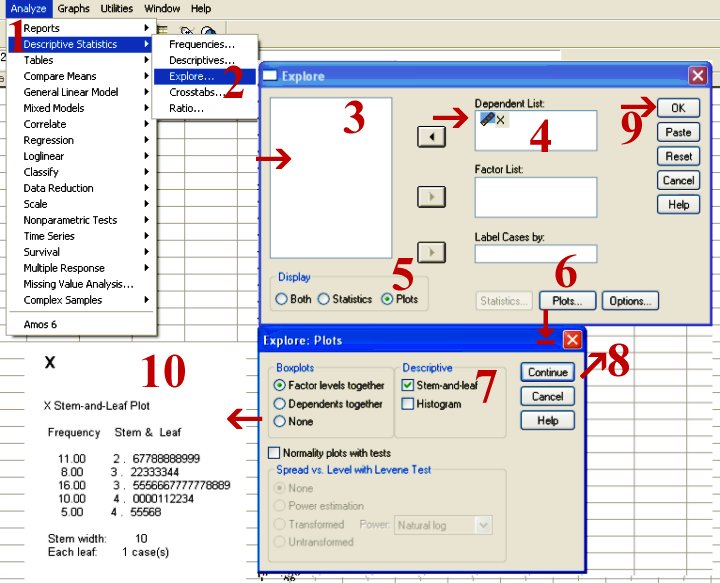Expand the Tables submenu
Image resolution: width=720 pixels, height=583 pixels.
pos(81,60)
